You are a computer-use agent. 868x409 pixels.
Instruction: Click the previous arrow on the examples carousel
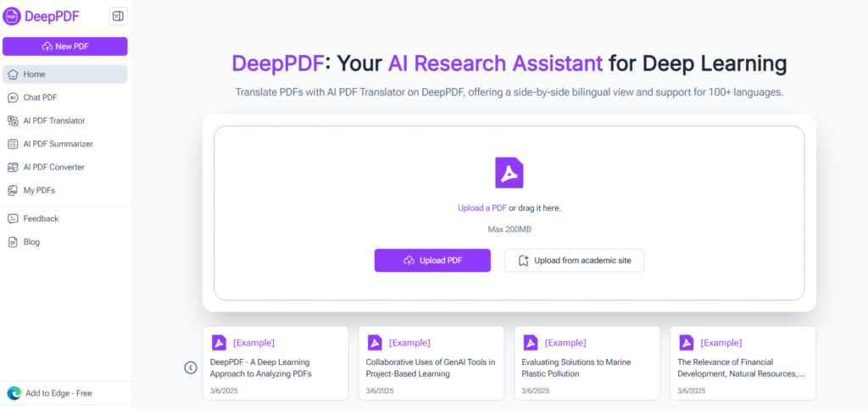pyautogui.click(x=191, y=368)
